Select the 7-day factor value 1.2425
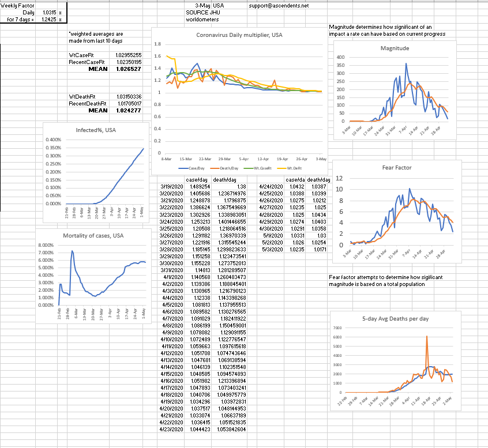Viewport: 488px width, 448px height. pos(48,19)
